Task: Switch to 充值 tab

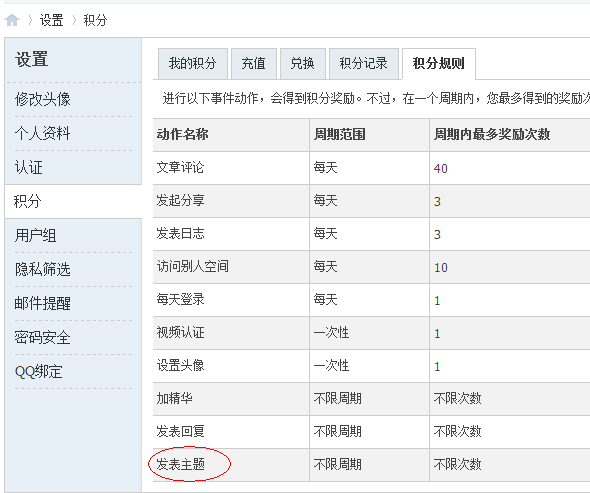Action: coord(254,64)
